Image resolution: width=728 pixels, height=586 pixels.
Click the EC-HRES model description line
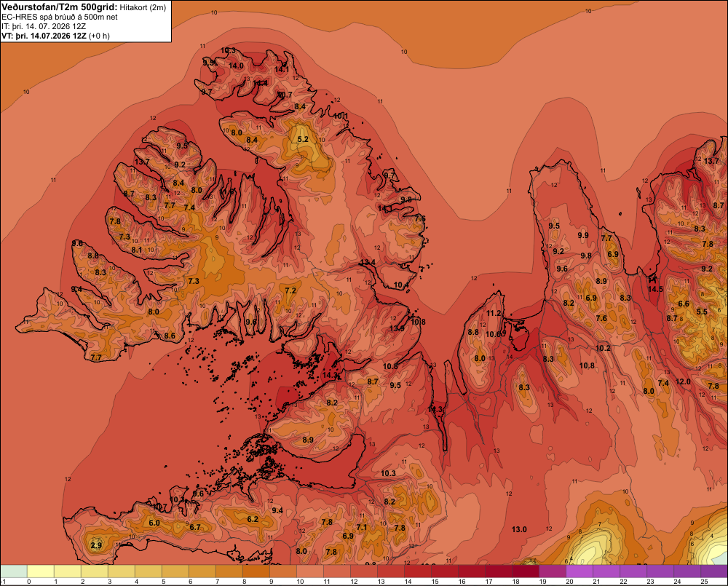(60, 17)
